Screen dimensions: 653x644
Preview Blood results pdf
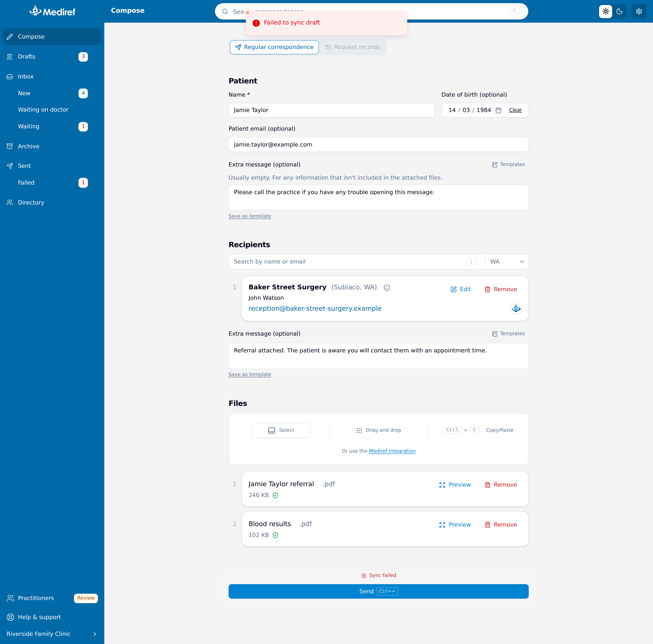pos(455,525)
